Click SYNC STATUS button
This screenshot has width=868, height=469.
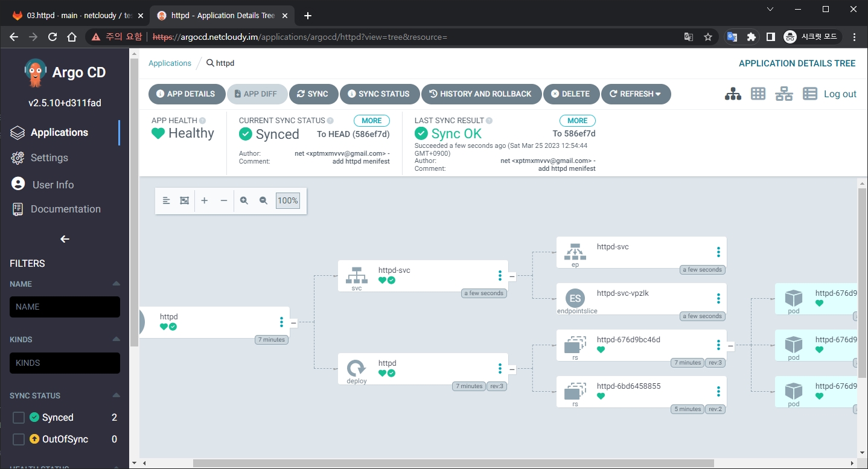point(379,94)
